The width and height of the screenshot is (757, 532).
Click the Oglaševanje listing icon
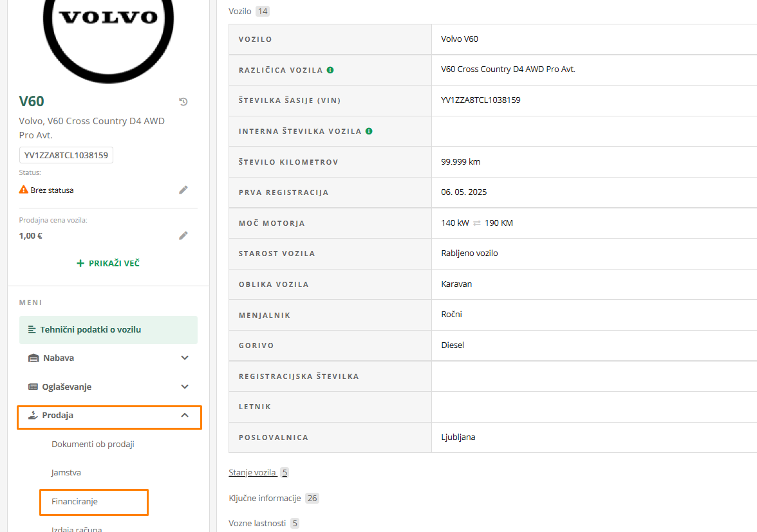point(33,387)
